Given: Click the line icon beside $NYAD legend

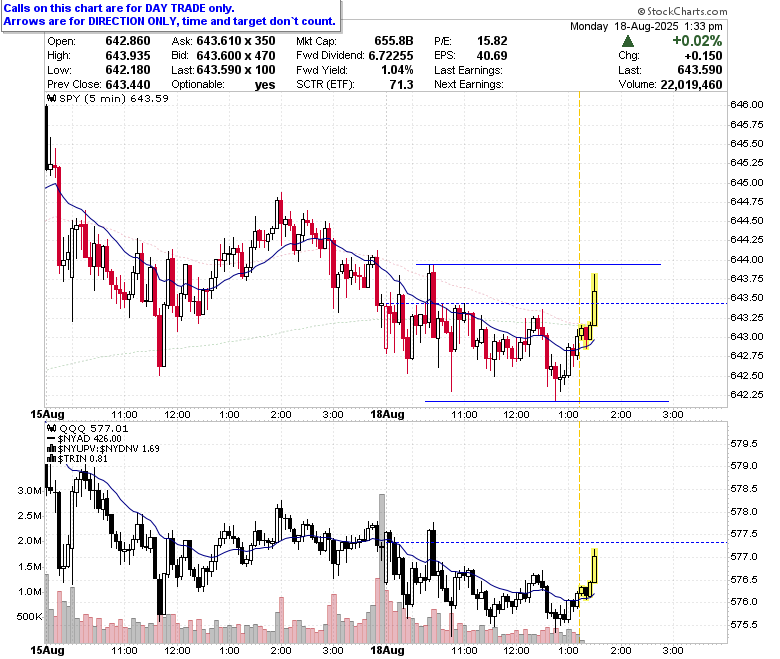Looking at the screenshot, I should (x=51, y=439).
